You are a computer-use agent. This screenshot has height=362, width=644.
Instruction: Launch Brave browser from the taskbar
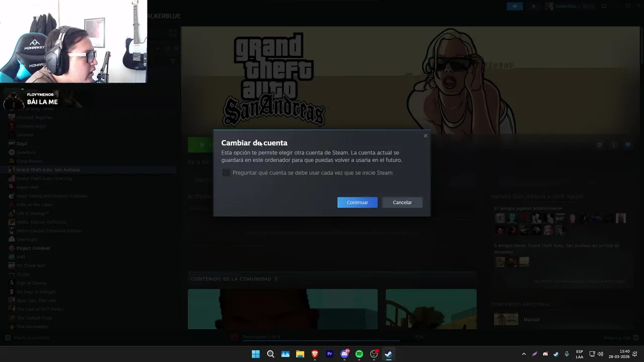point(315,354)
